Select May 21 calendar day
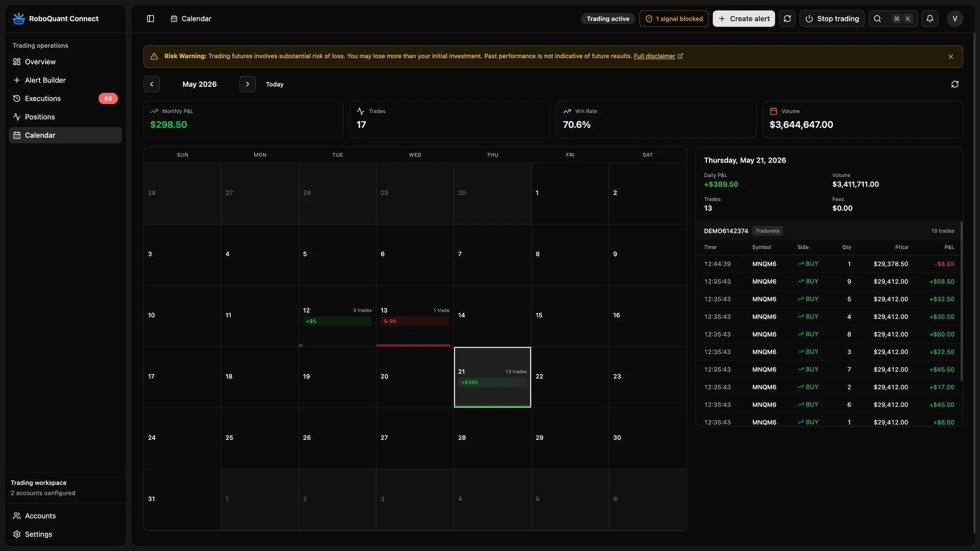Image resolution: width=980 pixels, height=551 pixels. tap(492, 377)
